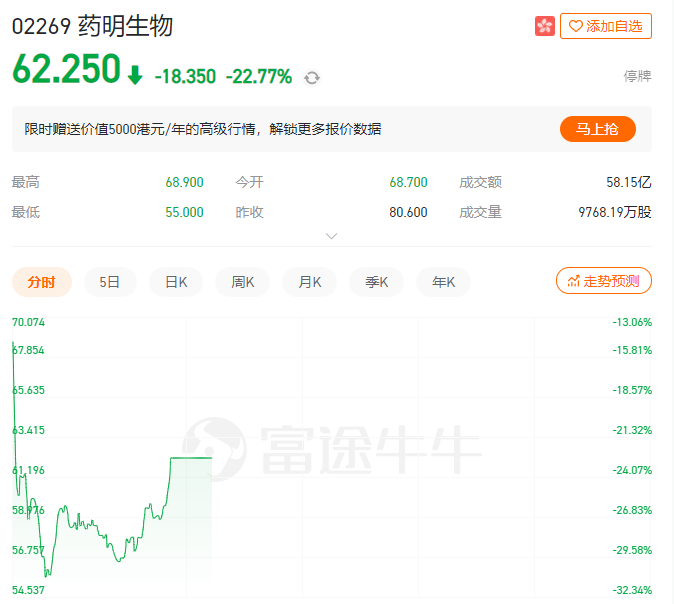Click the 马上抢 orange button
Image resolution: width=674 pixels, height=604 pixels.
(597, 129)
